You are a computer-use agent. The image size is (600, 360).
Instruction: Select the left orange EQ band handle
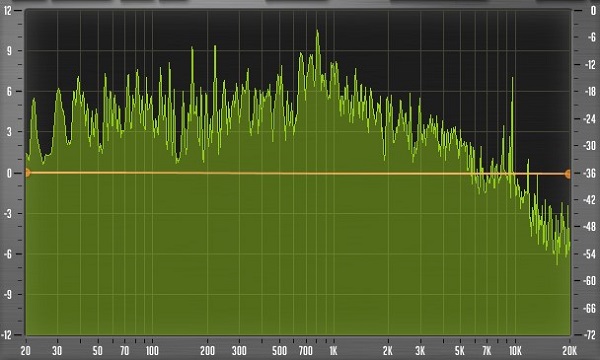tap(27, 173)
